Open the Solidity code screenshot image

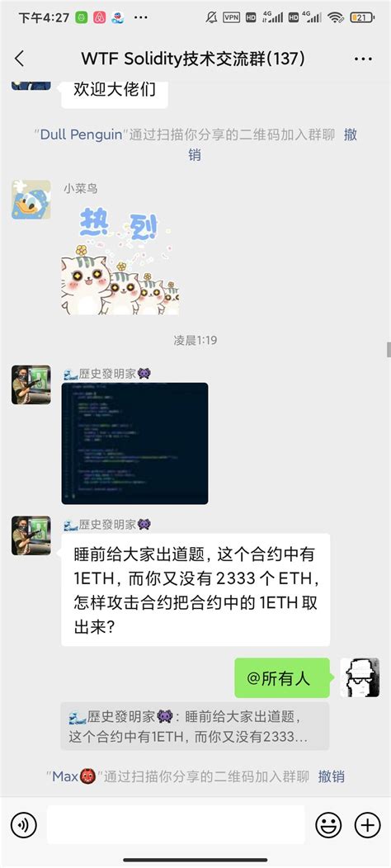[134, 443]
